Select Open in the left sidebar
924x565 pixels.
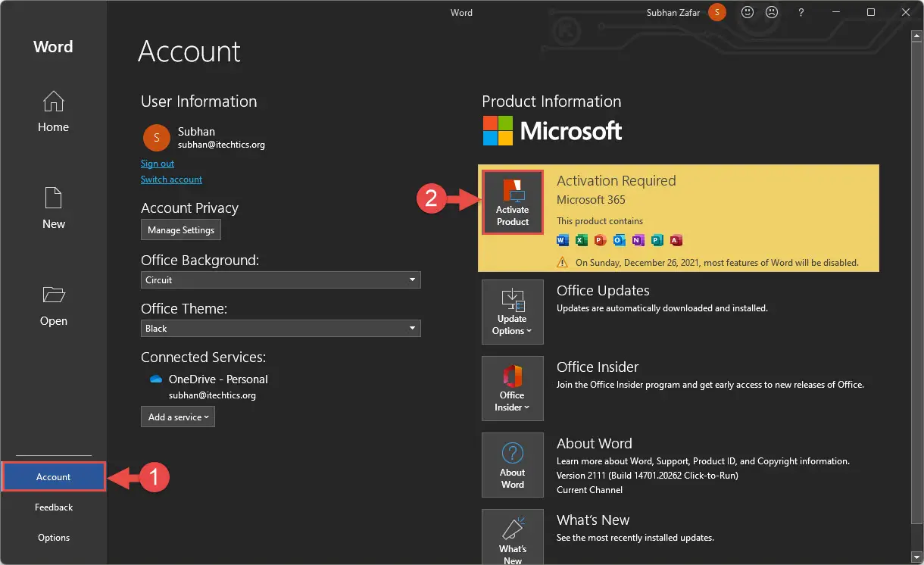coord(53,305)
